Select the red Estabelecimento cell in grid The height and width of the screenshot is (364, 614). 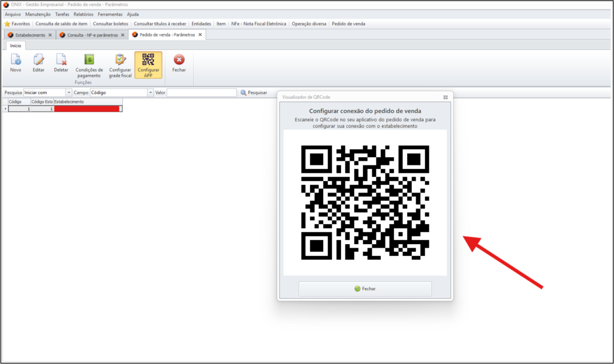[x=87, y=109]
